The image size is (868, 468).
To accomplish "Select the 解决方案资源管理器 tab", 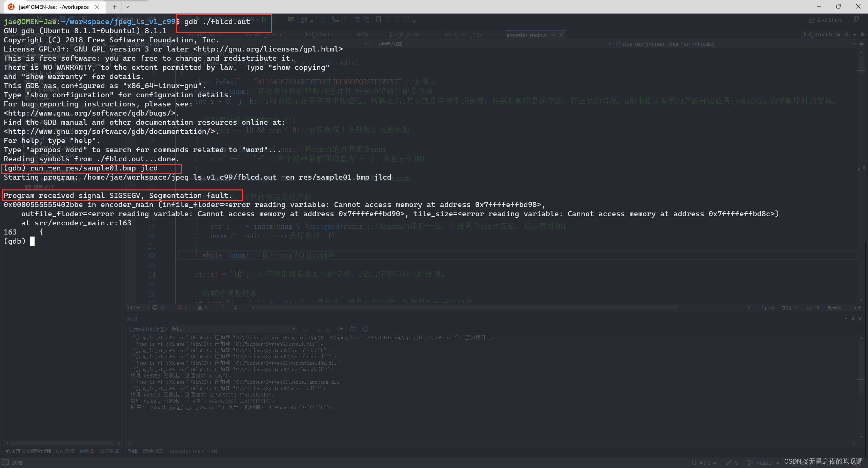I will tap(28, 451).
